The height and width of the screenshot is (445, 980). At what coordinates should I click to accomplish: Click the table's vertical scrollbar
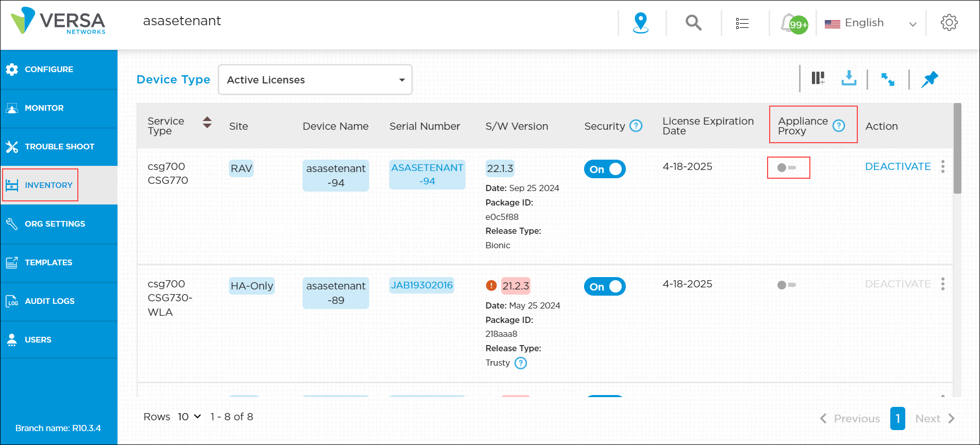957,149
